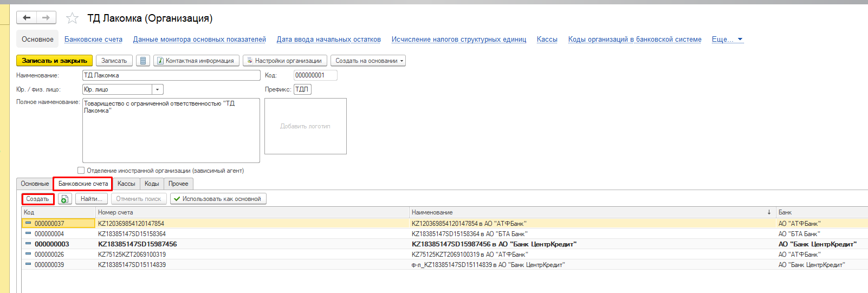
Task: Copy bank account with green plus icon
Action: (64, 199)
